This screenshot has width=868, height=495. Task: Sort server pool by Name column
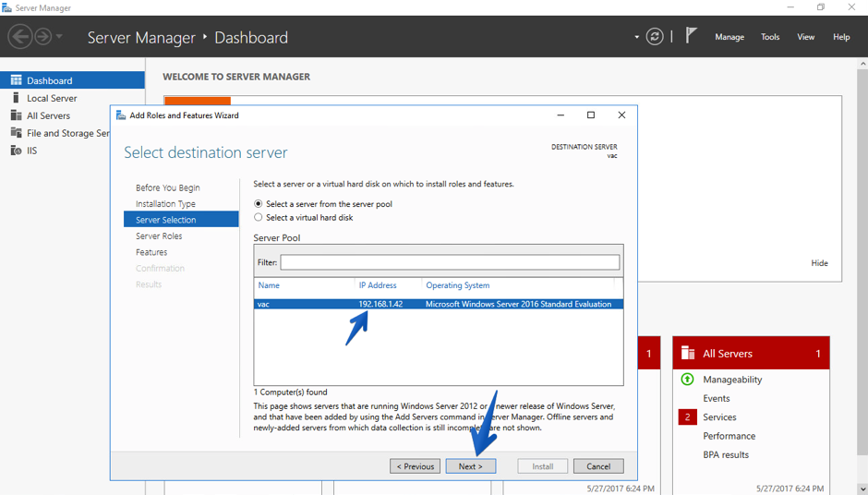click(x=269, y=285)
